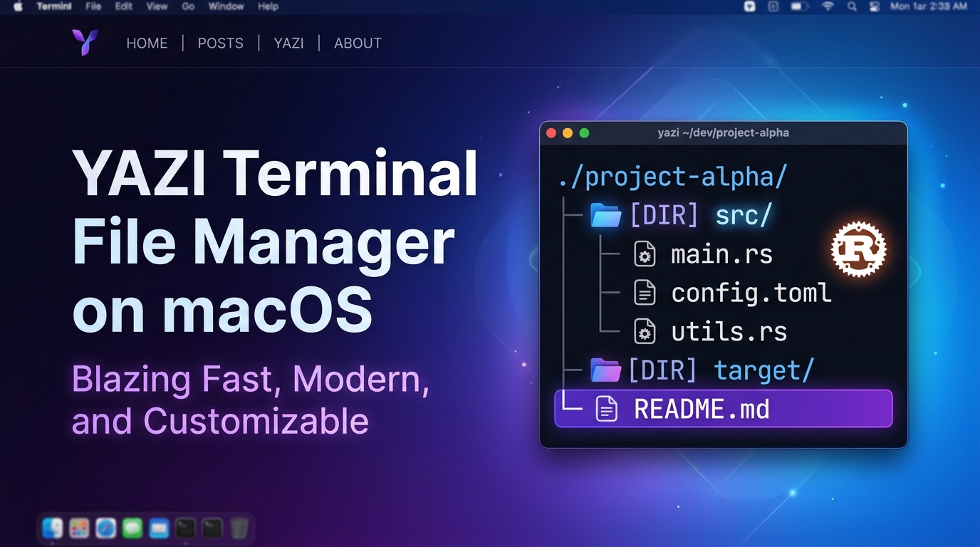980x547 pixels.
Task: Open Messages from the dock
Action: (x=132, y=528)
